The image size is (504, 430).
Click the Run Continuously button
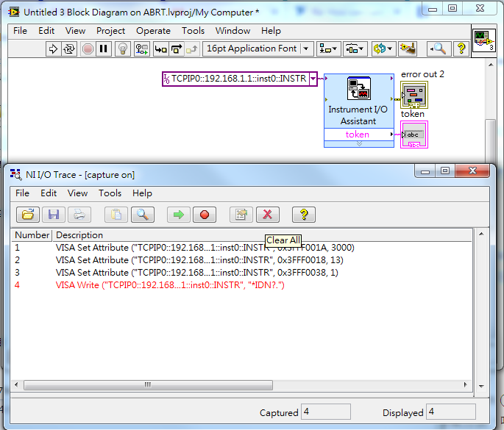69,49
